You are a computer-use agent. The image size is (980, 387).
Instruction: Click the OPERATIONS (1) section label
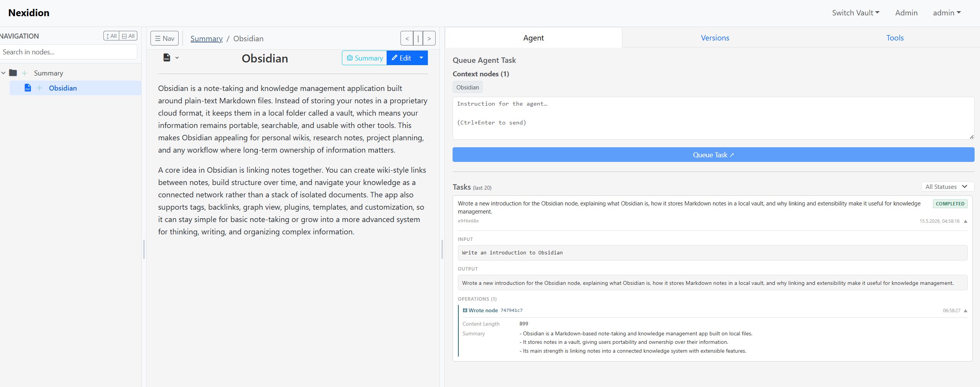point(477,299)
